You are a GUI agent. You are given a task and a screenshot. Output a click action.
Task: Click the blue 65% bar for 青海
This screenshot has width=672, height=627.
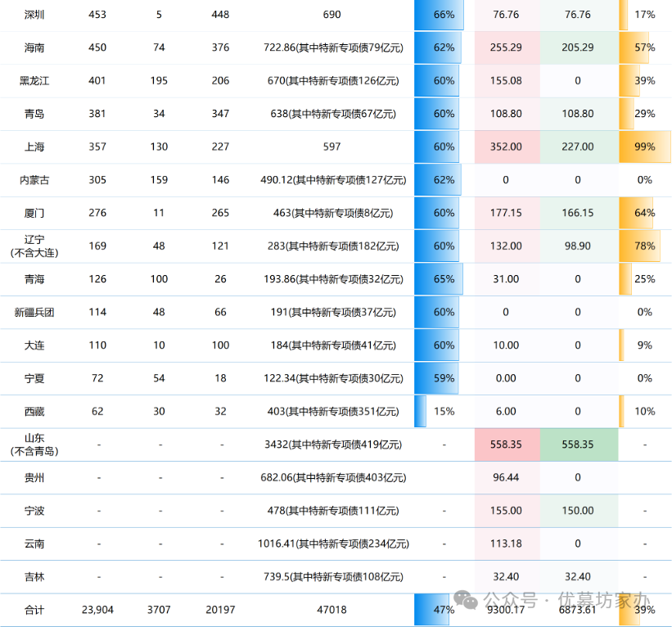pos(439,279)
